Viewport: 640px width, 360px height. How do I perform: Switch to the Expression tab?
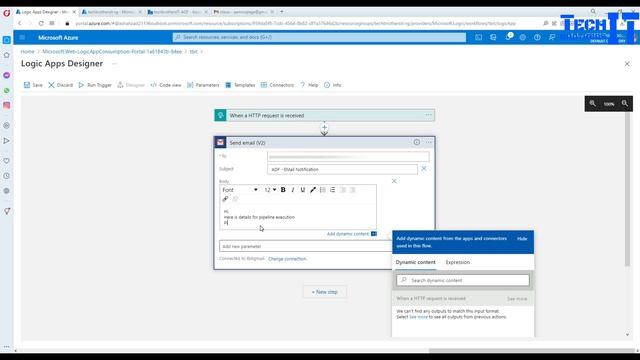point(458,262)
